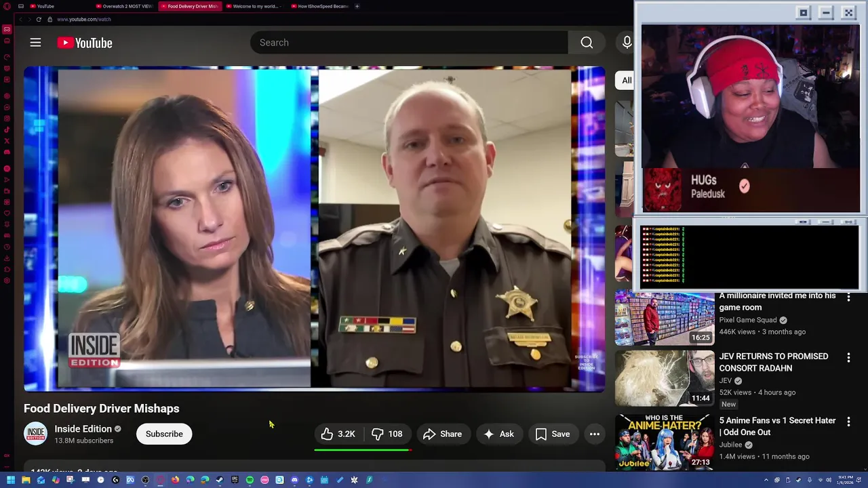Click the Jubilee channel name
This screenshot has width=868, height=488.
coord(730,445)
